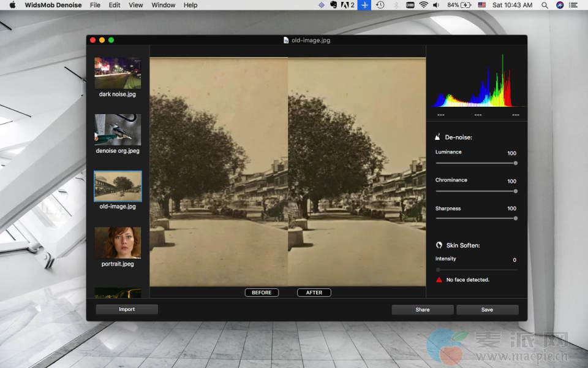Open Notification Center list icon
588x368 pixels.
[574, 5]
